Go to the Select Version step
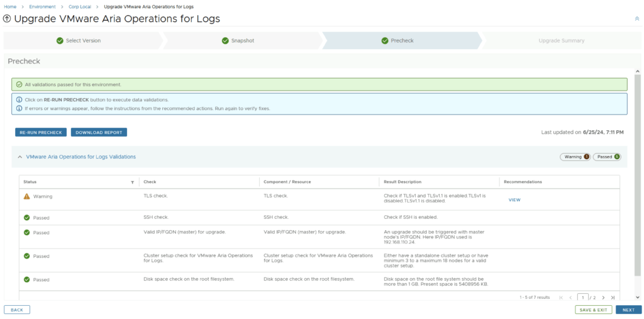The height and width of the screenshot is (319, 644). point(79,41)
